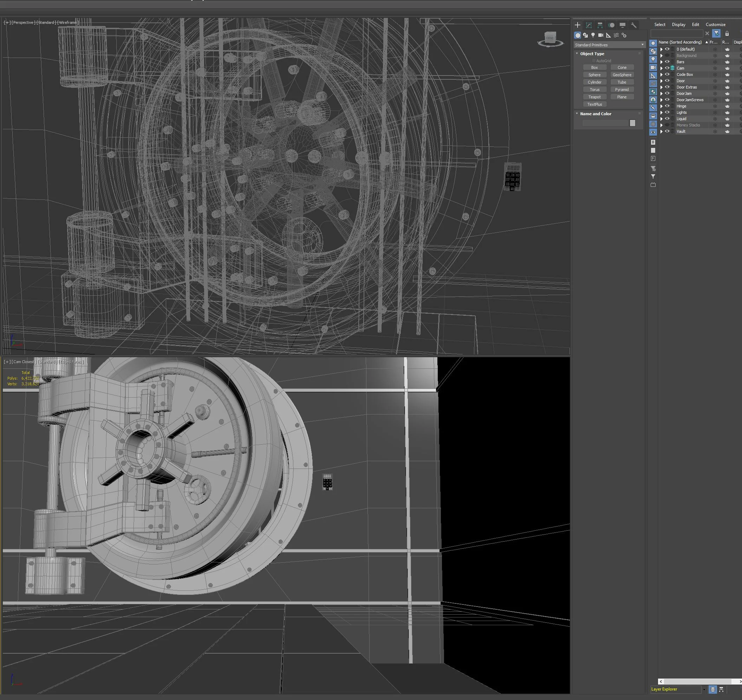This screenshot has height=700, width=742.
Task: Toggle visibility of the Vault layer
Action: [668, 131]
